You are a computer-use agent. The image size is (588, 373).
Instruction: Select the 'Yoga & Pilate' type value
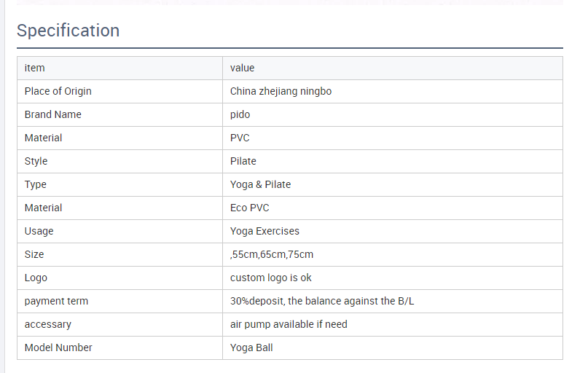(x=260, y=184)
